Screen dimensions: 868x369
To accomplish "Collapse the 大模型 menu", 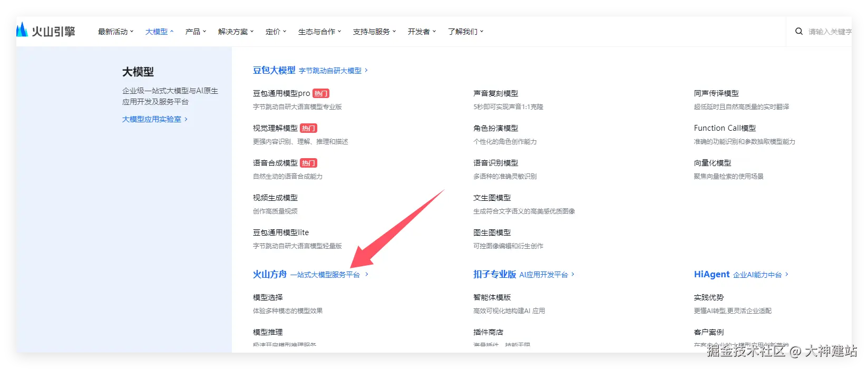I will 160,32.
